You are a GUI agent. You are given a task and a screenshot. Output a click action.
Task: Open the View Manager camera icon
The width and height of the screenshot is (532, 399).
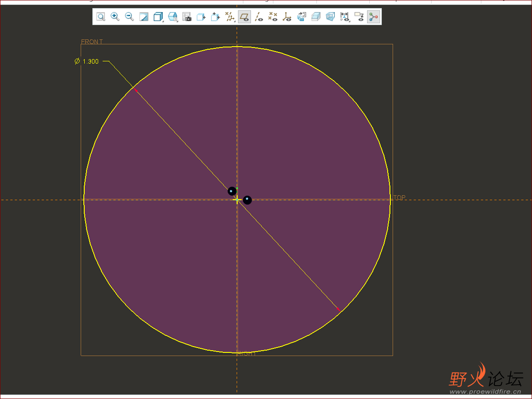(x=187, y=17)
